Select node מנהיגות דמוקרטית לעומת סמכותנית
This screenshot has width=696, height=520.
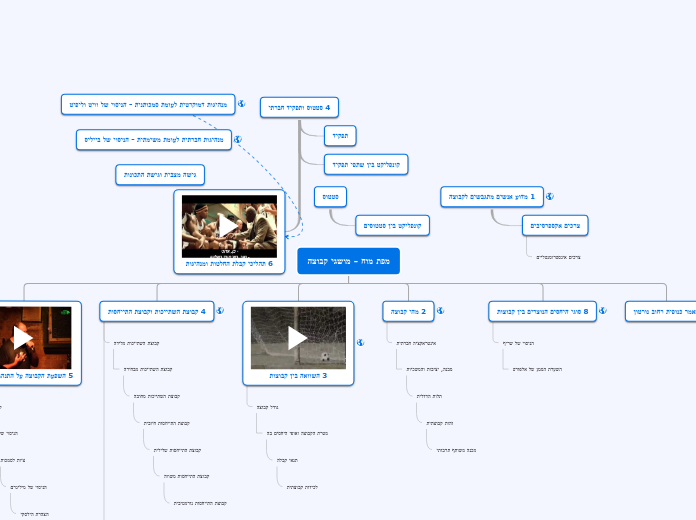[148, 105]
